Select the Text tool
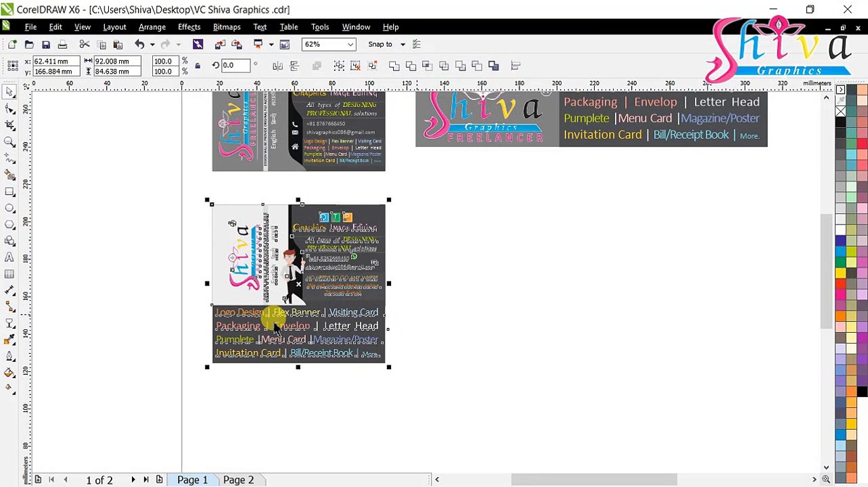868x487 pixels. (x=9, y=257)
